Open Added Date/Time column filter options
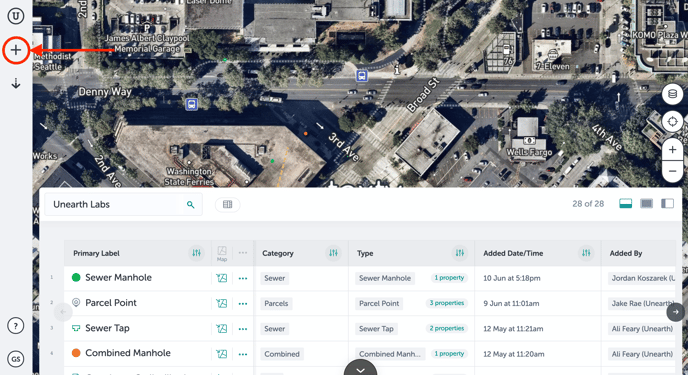 pyautogui.click(x=586, y=253)
